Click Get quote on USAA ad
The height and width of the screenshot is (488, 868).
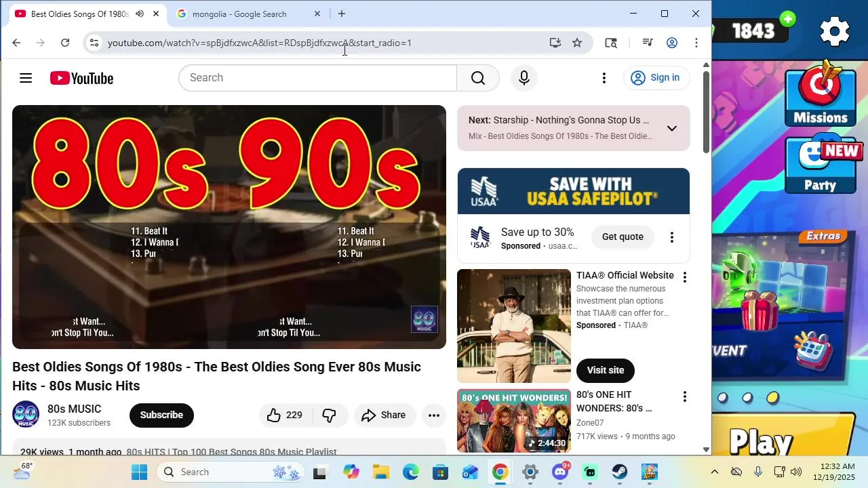tap(623, 237)
